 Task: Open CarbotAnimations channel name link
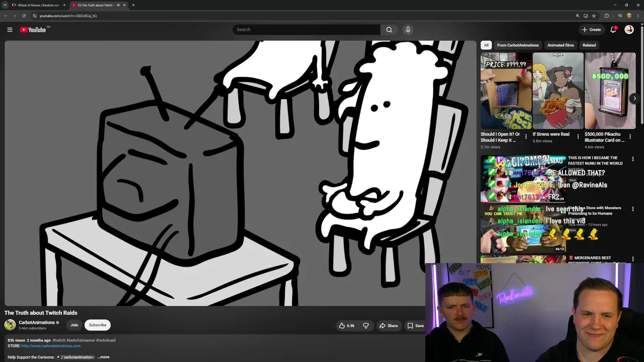coord(37,322)
